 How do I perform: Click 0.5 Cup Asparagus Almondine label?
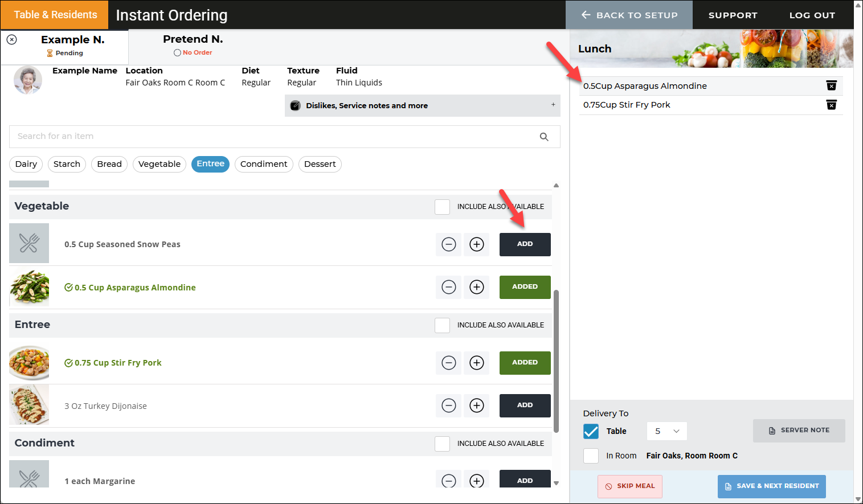pos(135,288)
